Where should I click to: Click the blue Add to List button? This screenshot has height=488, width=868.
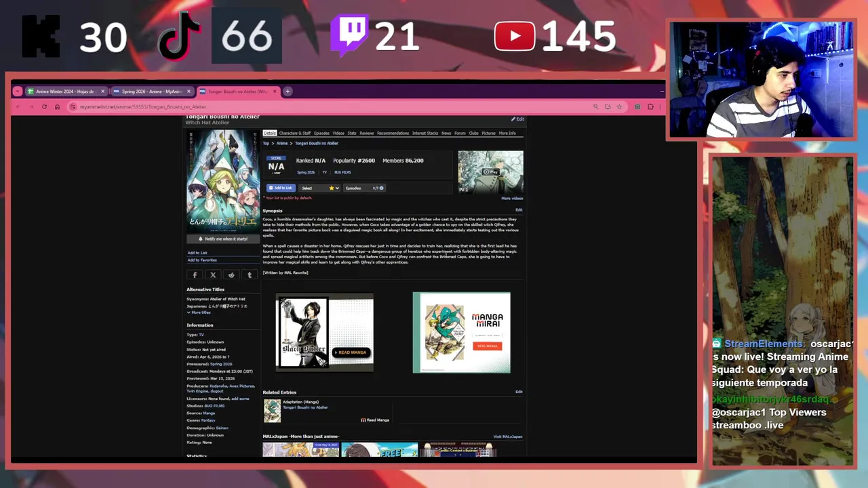click(x=281, y=188)
